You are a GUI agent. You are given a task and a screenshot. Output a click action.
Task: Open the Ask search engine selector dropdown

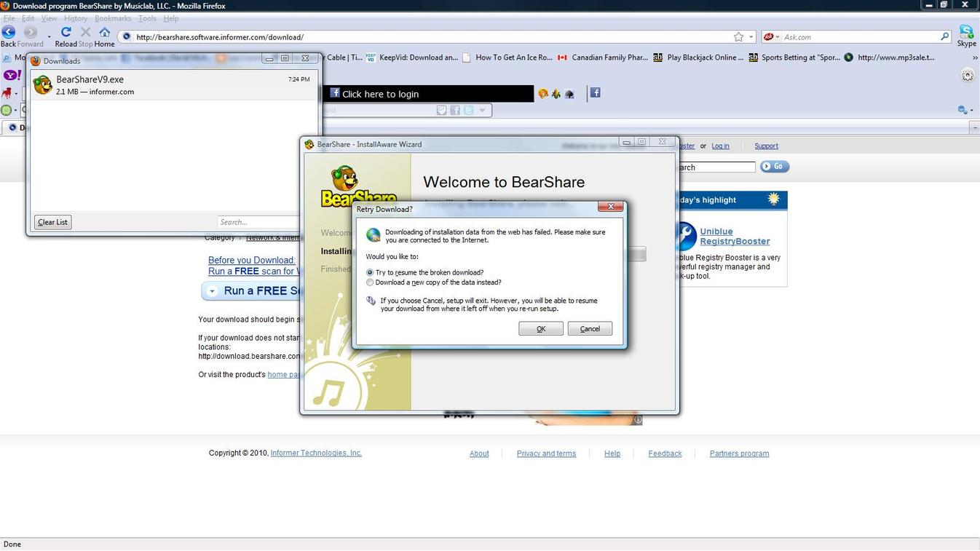coord(771,37)
